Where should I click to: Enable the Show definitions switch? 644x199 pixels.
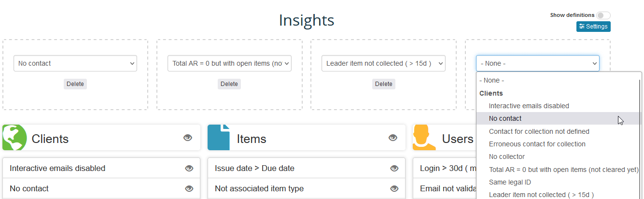point(603,15)
